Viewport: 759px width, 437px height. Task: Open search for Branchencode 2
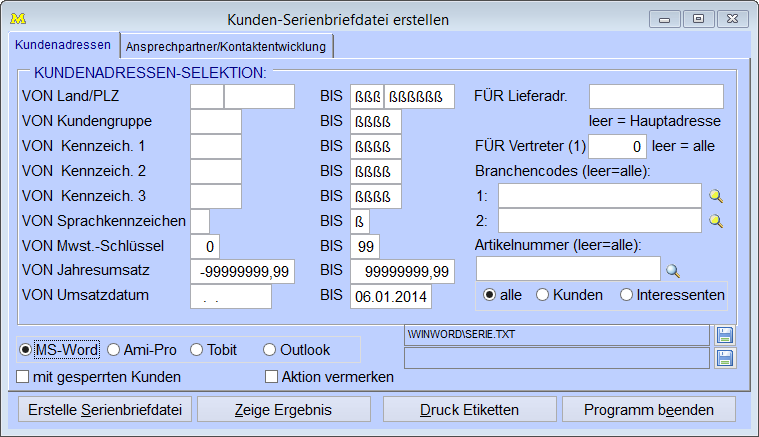tap(716, 221)
